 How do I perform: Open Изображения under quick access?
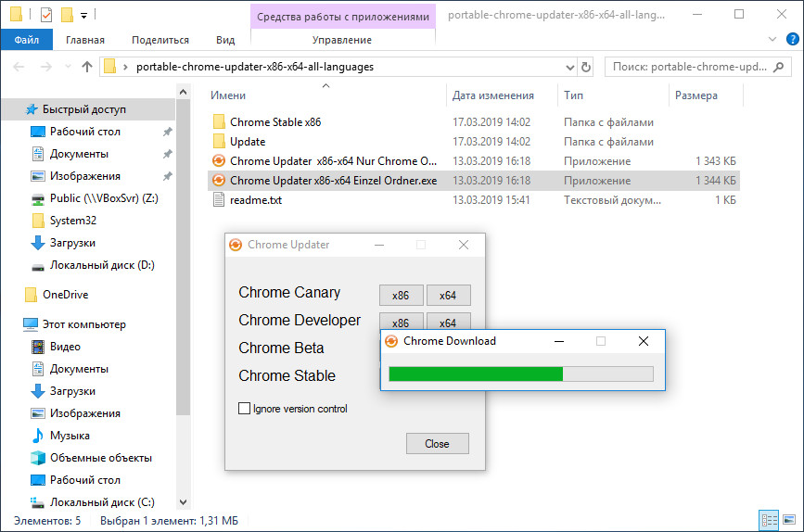(85, 176)
